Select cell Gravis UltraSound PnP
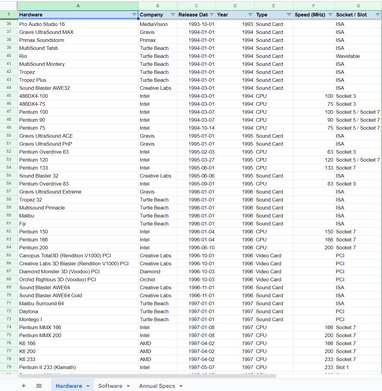This screenshot has width=382, height=391. (x=78, y=144)
